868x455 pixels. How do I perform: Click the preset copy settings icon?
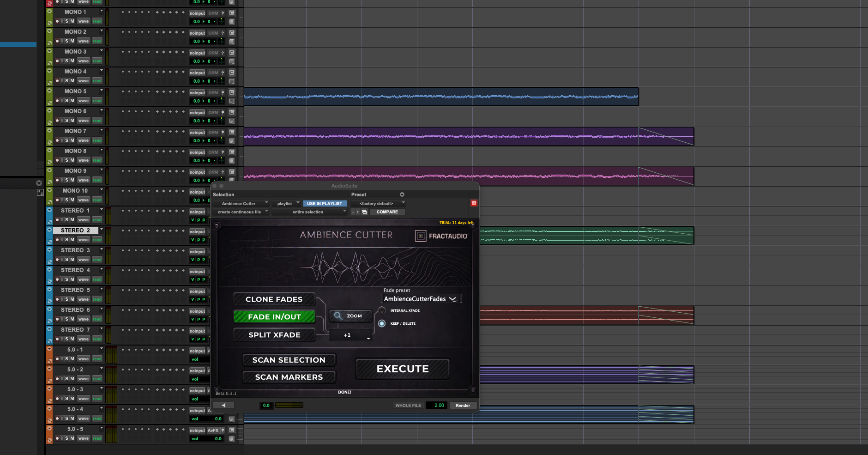click(364, 212)
